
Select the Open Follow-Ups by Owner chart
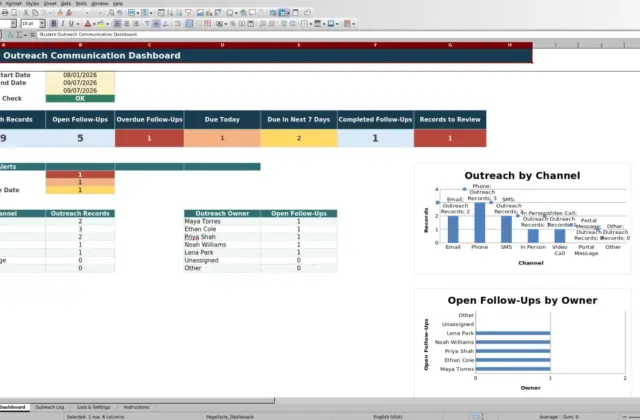[522, 343]
